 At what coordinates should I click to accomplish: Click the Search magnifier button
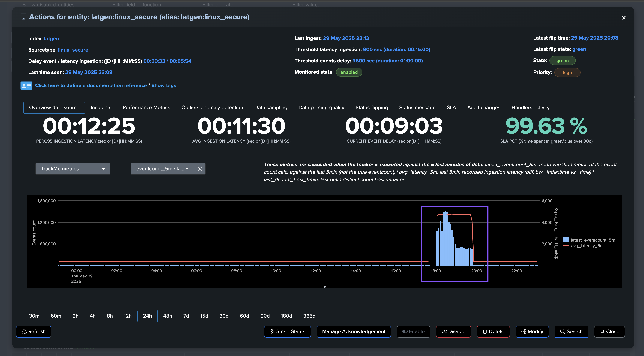tap(571, 331)
